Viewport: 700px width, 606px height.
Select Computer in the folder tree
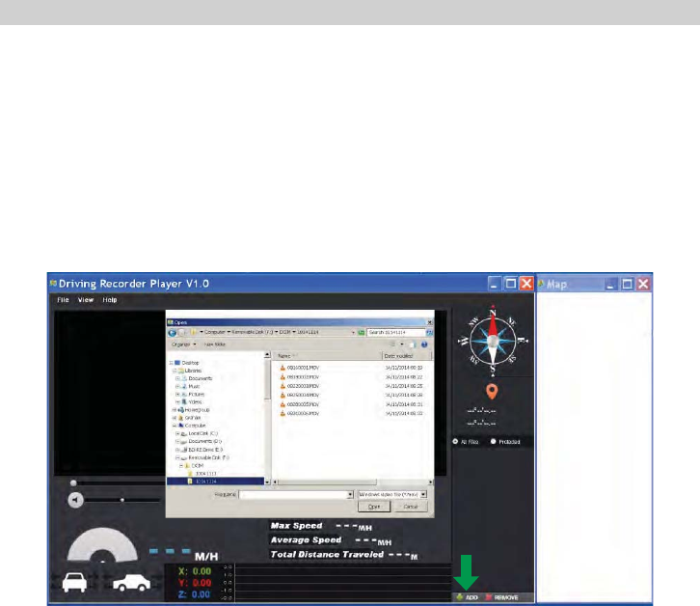pyautogui.click(x=195, y=426)
